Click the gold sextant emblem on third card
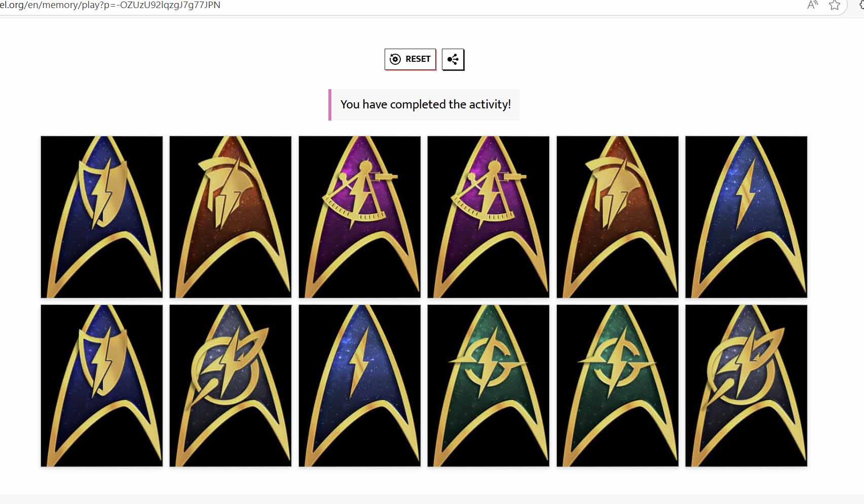This screenshot has width=864, height=504. click(x=360, y=193)
